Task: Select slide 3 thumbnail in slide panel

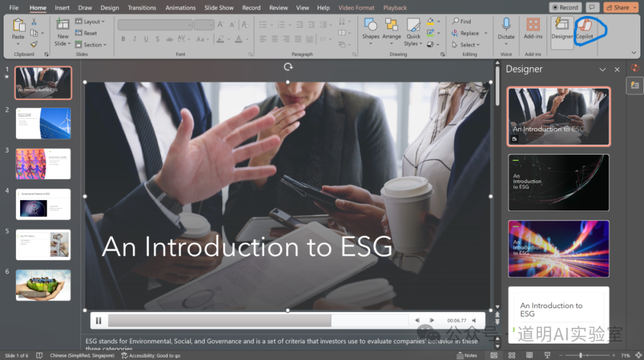Action: [x=43, y=164]
